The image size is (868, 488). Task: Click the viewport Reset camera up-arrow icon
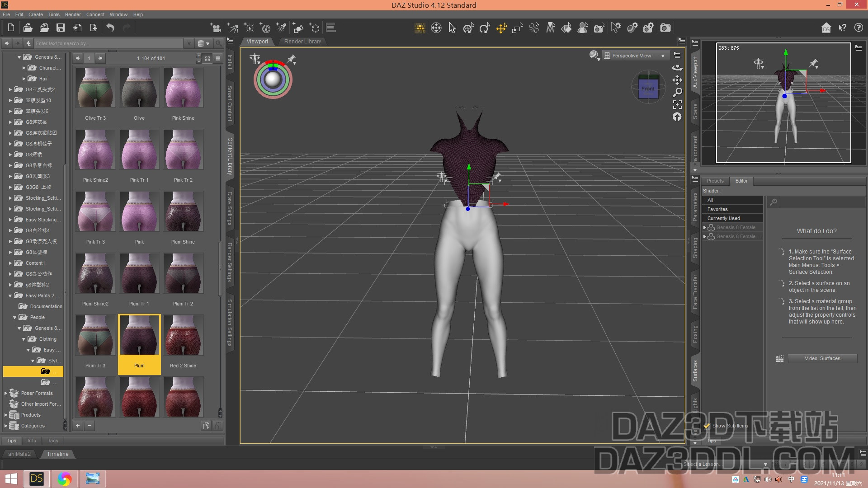click(677, 117)
